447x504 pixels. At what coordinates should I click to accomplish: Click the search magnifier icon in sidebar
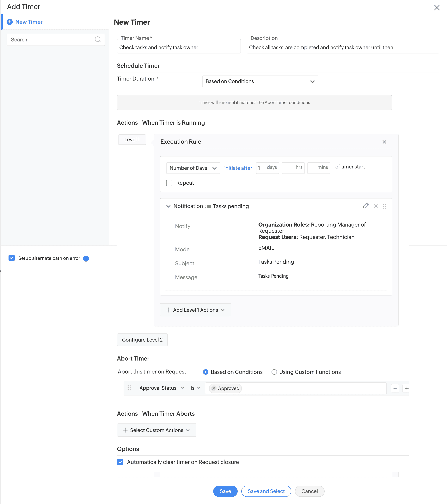click(x=98, y=39)
